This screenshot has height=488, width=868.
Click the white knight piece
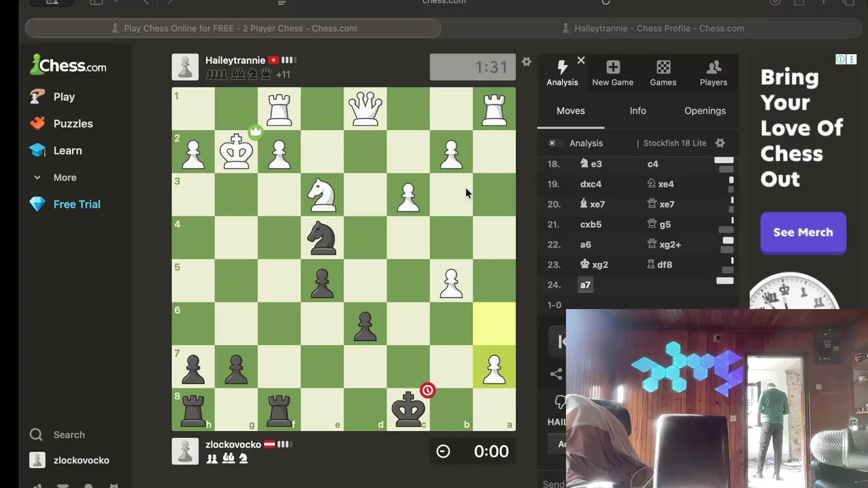click(x=322, y=195)
